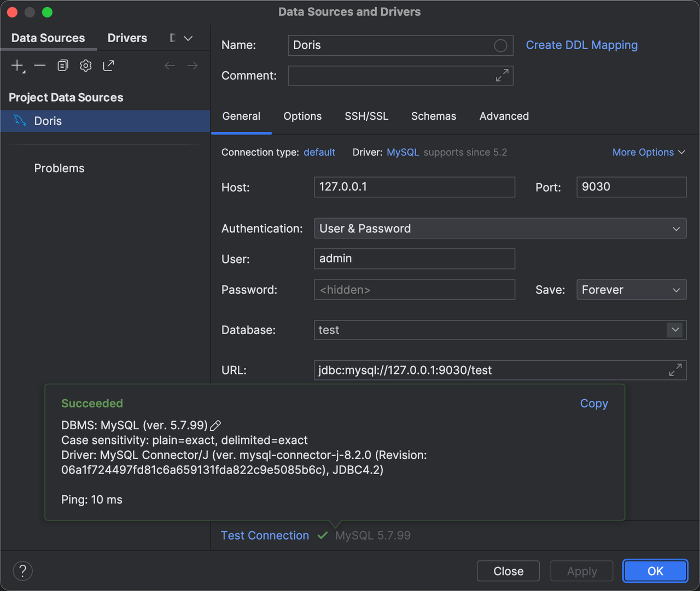Expand the Comment field with arrows icon

(x=502, y=75)
